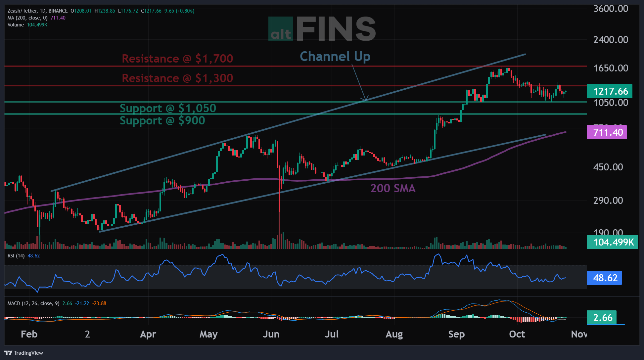Click the Jul label on time axis

(332, 334)
